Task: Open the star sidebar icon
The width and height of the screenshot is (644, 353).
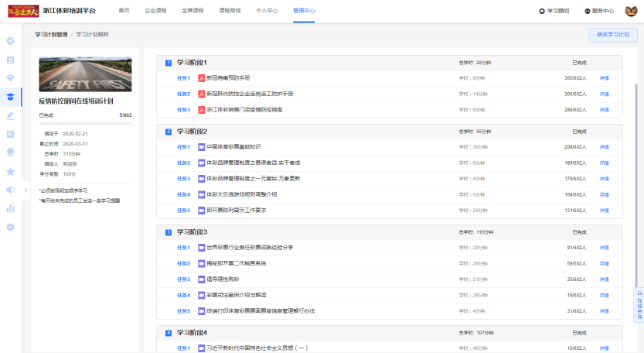Action: [x=11, y=172]
